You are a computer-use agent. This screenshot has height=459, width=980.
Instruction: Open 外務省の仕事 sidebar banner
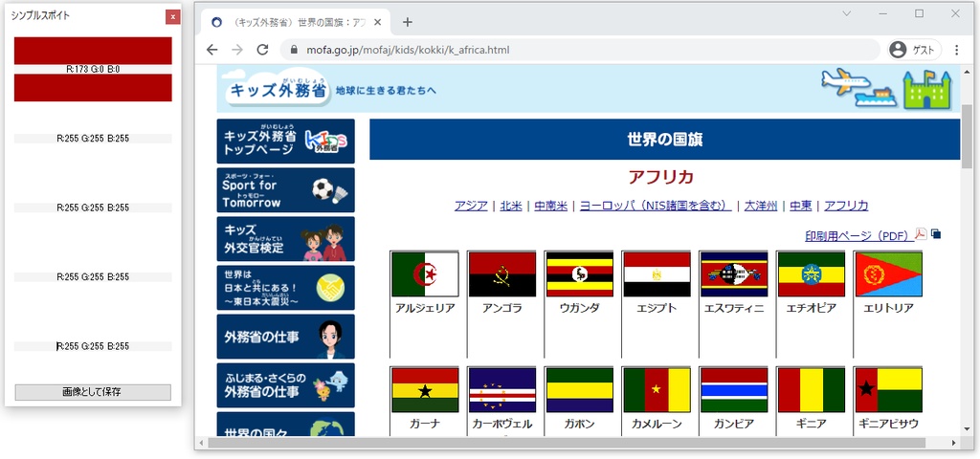pyautogui.click(x=285, y=337)
